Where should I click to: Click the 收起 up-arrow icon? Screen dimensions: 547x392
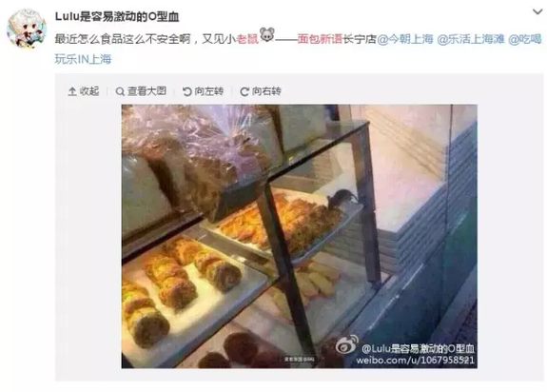(72, 91)
